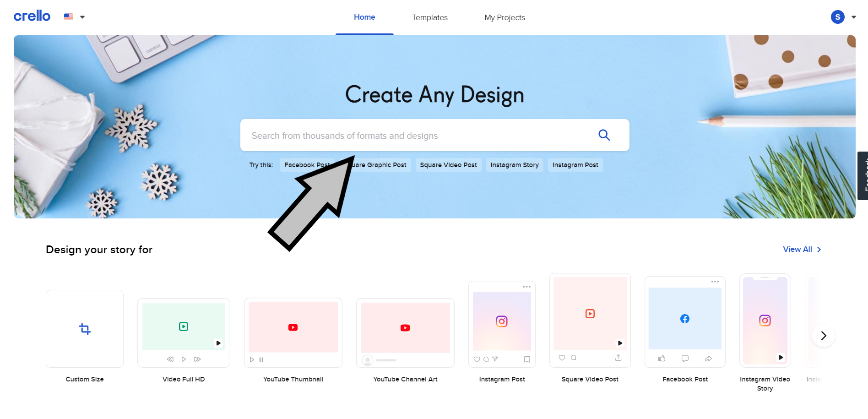Open the Feedback side tab
Screen dimensions: 868x419
click(863, 175)
